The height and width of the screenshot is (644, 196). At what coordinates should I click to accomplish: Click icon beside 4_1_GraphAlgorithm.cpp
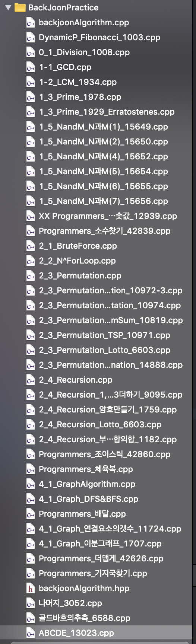[31, 484]
